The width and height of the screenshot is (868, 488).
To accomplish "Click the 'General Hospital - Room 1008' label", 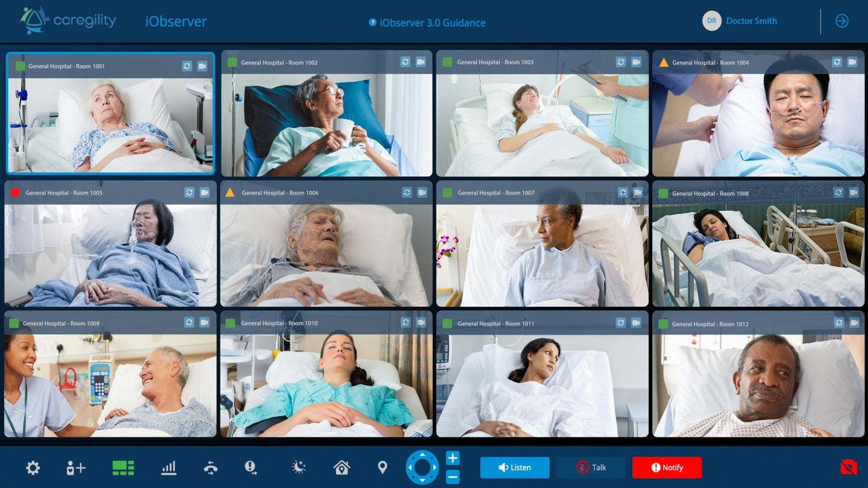I will tap(710, 193).
